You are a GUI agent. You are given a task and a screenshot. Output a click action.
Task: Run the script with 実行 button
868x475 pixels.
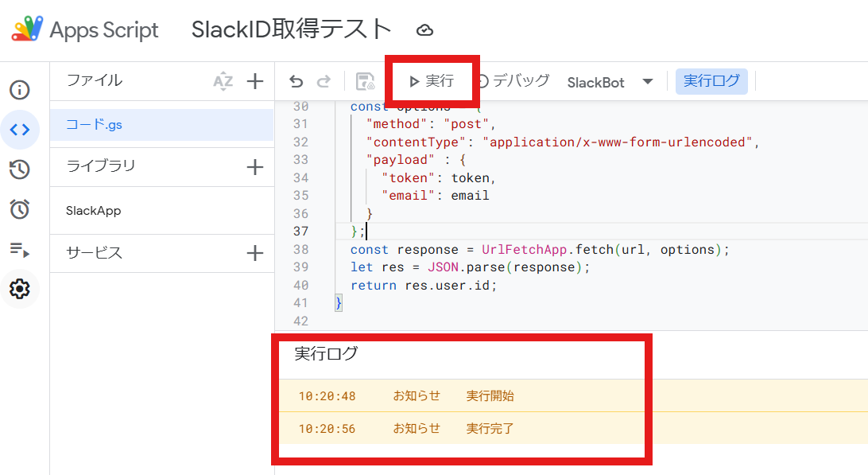coord(432,81)
